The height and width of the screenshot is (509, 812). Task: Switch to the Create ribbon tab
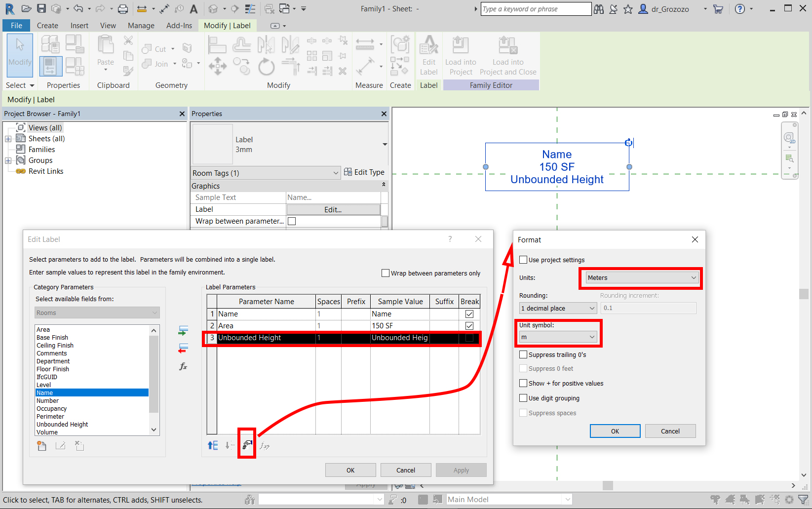click(47, 25)
